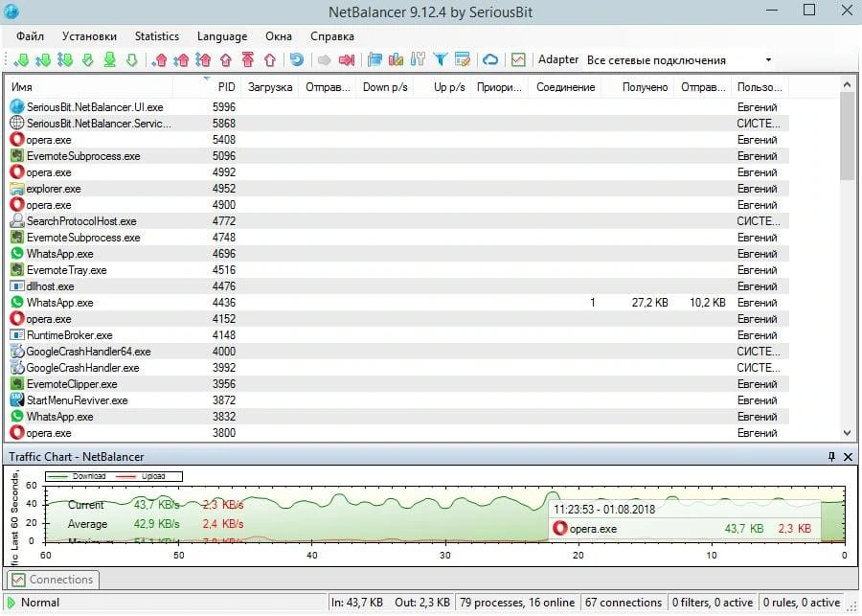
Task: Open the Справка menu
Action: coord(332,36)
